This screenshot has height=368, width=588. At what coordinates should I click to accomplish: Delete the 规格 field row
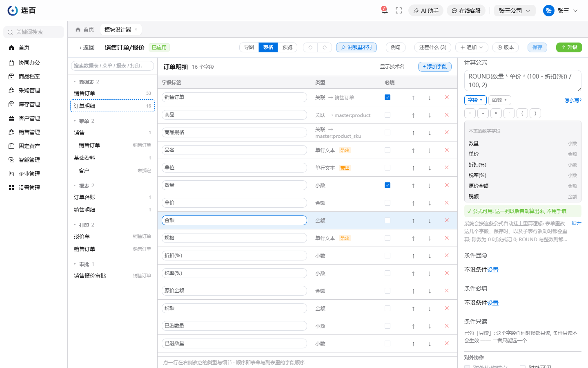point(447,238)
